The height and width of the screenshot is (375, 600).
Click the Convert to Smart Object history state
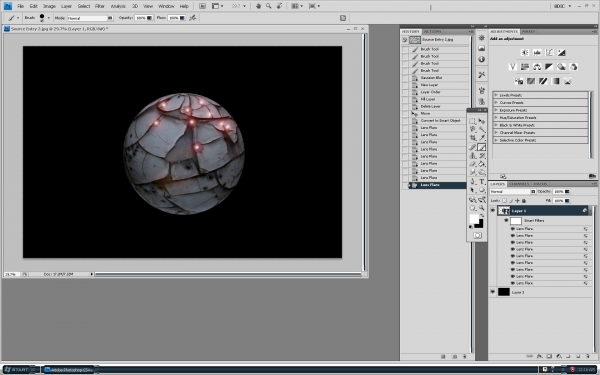pos(439,121)
